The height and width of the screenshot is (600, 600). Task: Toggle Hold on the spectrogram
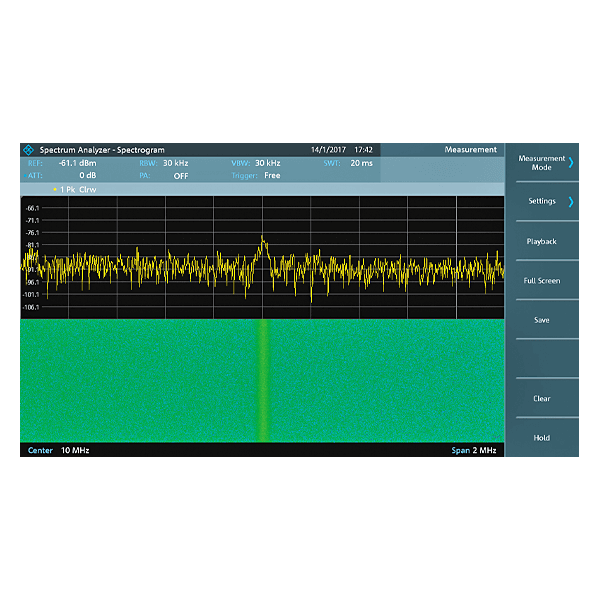point(541,438)
